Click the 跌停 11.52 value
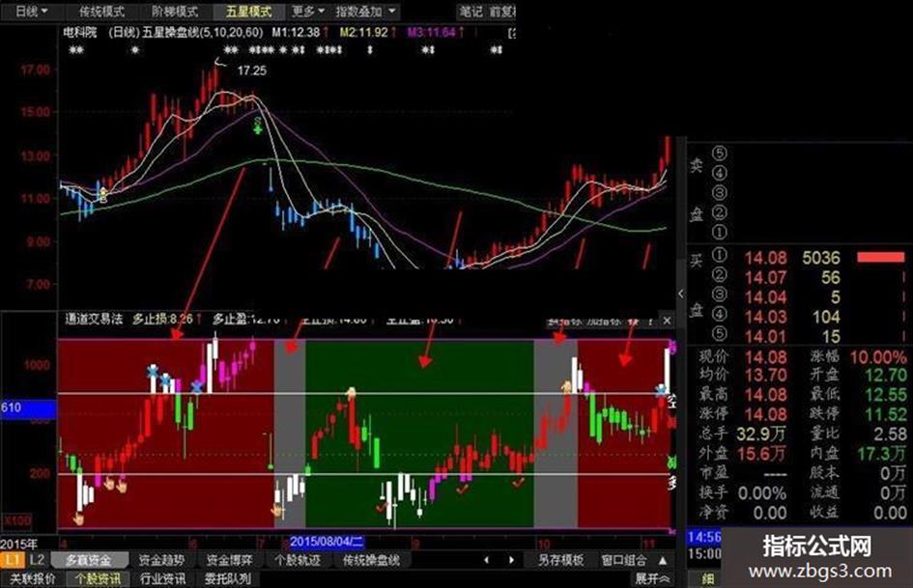Image resolution: width=913 pixels, height=588 pixels. (x=885, y=414)
